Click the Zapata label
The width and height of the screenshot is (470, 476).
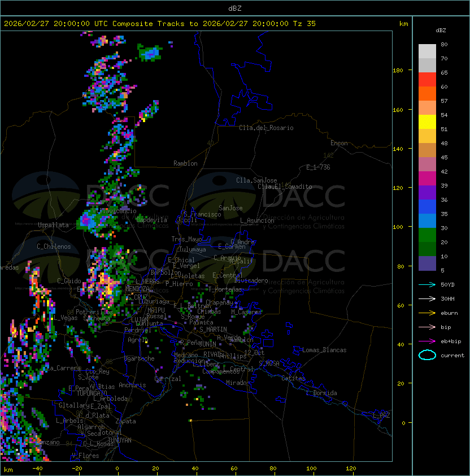(125, 421)
